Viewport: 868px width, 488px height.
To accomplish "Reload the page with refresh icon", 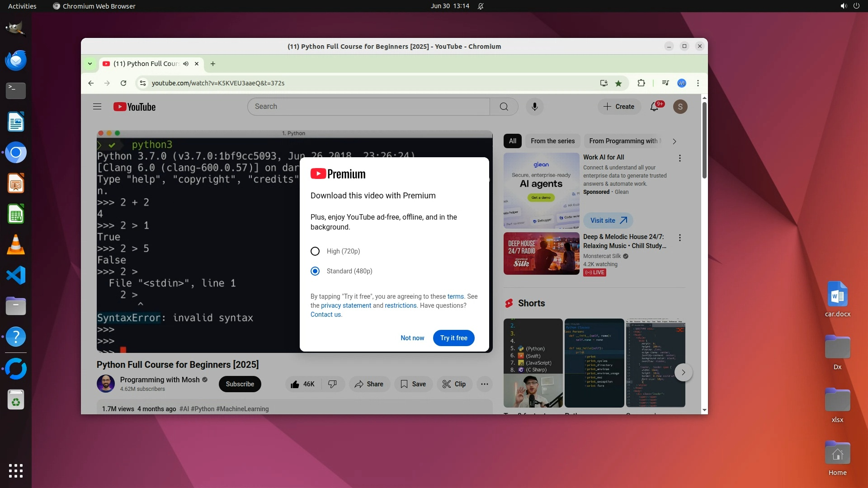I will 123,83.
